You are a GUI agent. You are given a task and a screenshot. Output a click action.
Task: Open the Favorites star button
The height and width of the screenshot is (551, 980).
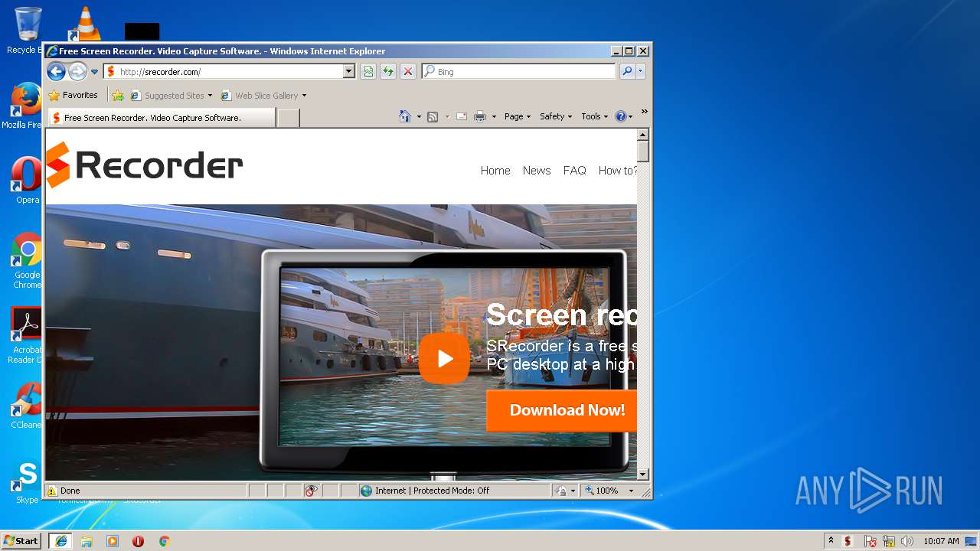73,96
